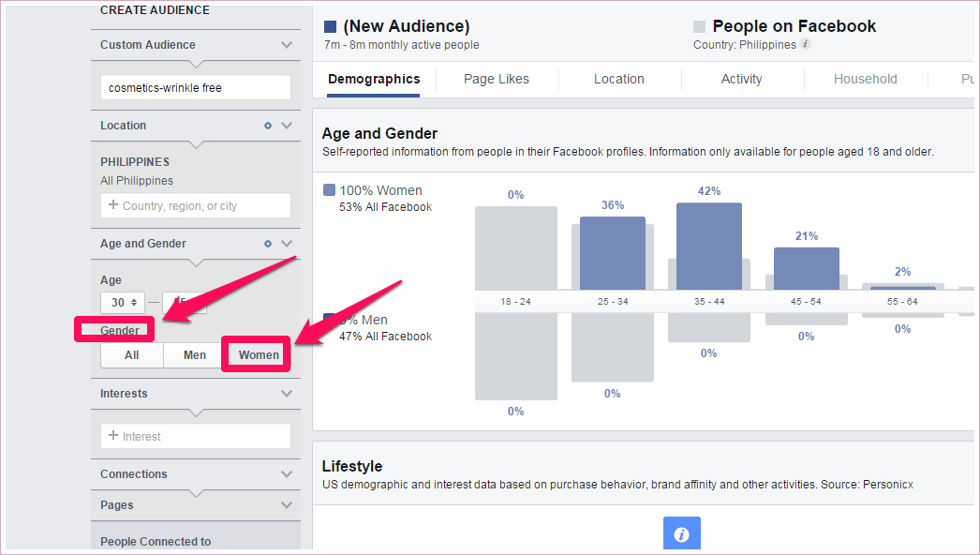
Task: Expand the Connections section chevron
Action: 287,474
